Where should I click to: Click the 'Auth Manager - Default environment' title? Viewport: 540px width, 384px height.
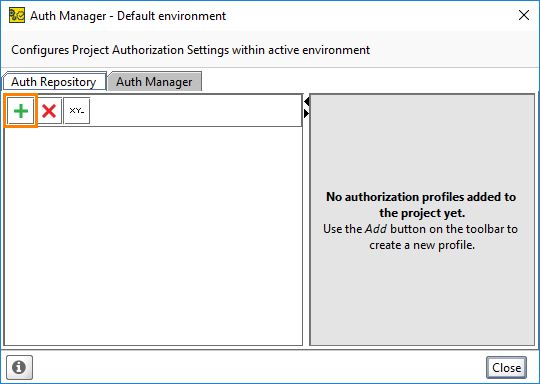pyautogui.click(x=128, y=16)
